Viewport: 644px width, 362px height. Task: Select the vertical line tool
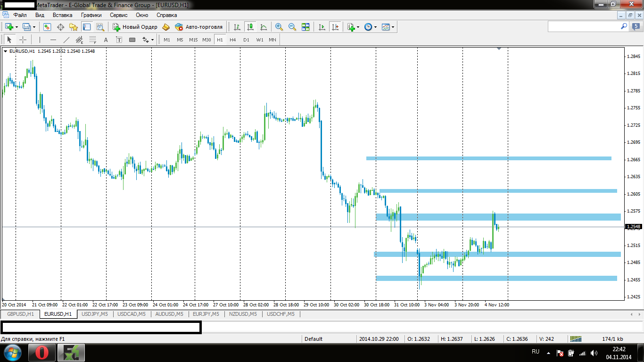point(40,40)
